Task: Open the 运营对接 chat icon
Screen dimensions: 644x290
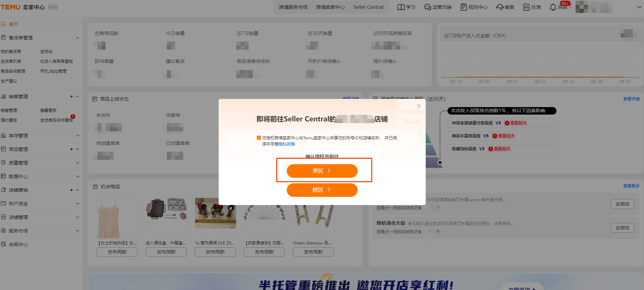Action: click(427, 7)
